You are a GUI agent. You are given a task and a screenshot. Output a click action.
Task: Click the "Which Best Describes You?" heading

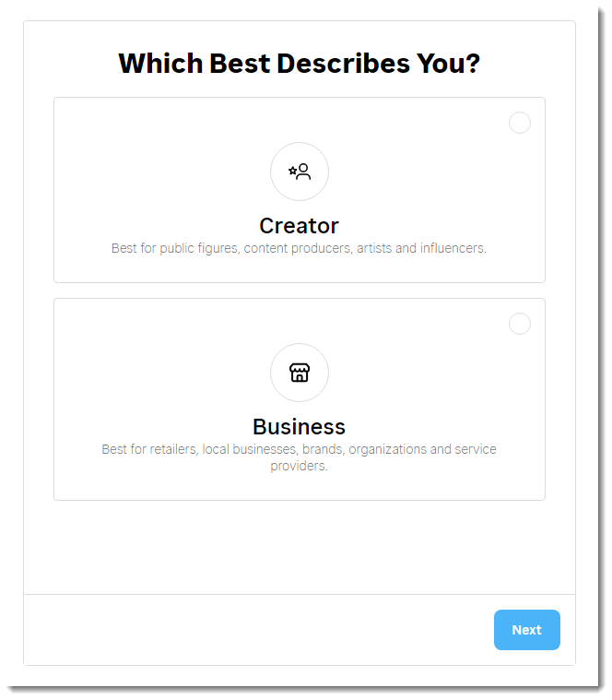coord(300,64)
